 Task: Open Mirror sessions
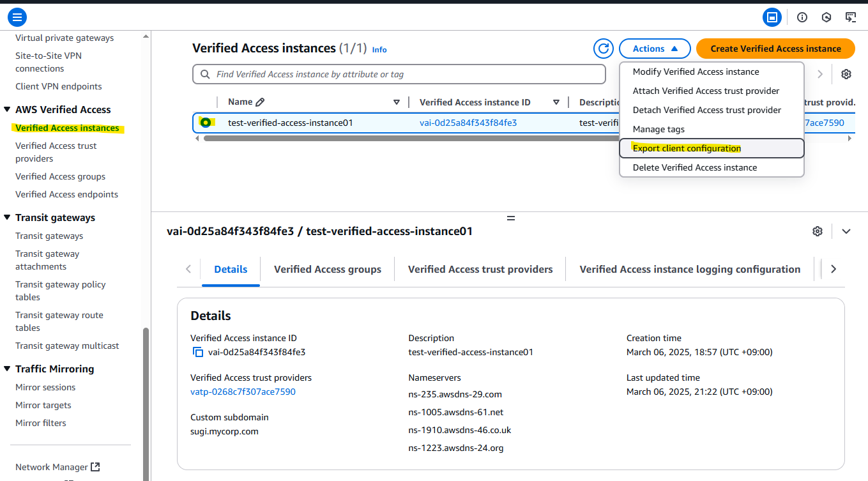(45, 387)
